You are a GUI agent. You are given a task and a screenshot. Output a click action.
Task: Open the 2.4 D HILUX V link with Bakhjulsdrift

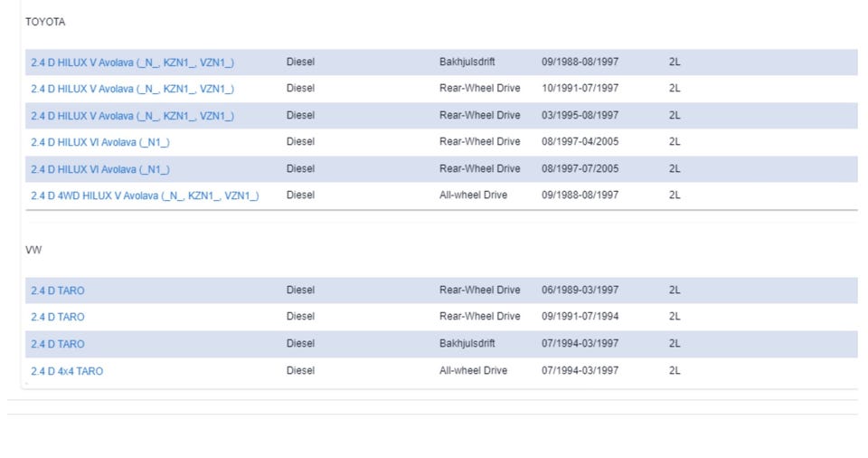point(132,62)
